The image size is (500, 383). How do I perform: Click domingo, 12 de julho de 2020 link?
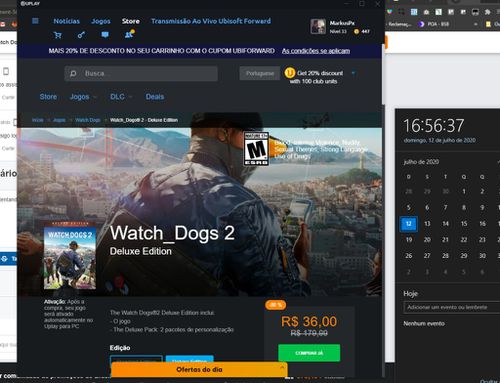click(x=439, y=140)
